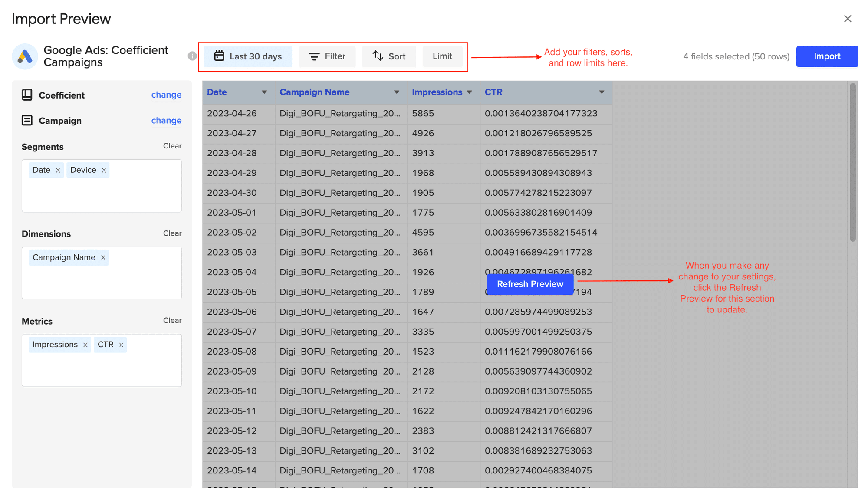Close the Import Preview dialog

point(848,19)
